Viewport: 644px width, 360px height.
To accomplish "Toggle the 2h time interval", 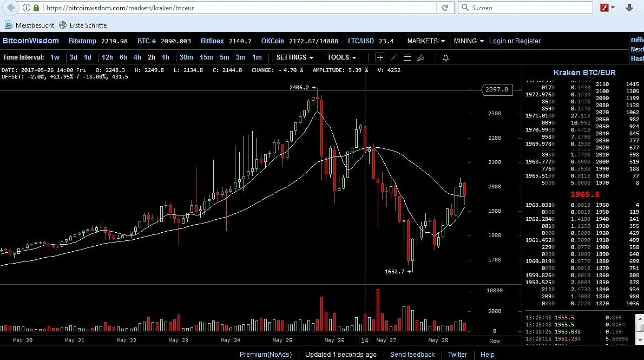I will 152,57.
